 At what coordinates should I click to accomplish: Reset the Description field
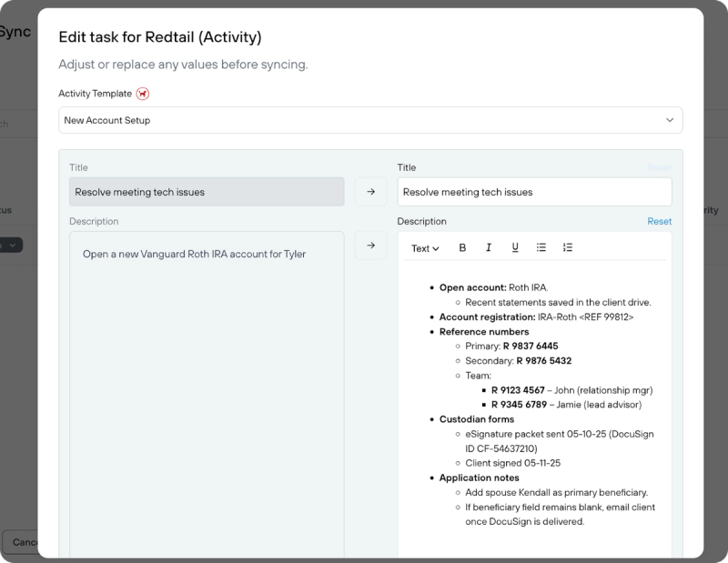659,221
